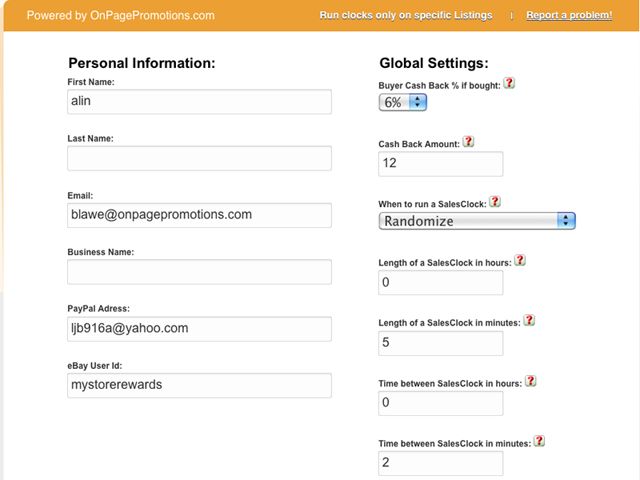
Task: Select the eBay User Id: label
Action: [95, 366]
